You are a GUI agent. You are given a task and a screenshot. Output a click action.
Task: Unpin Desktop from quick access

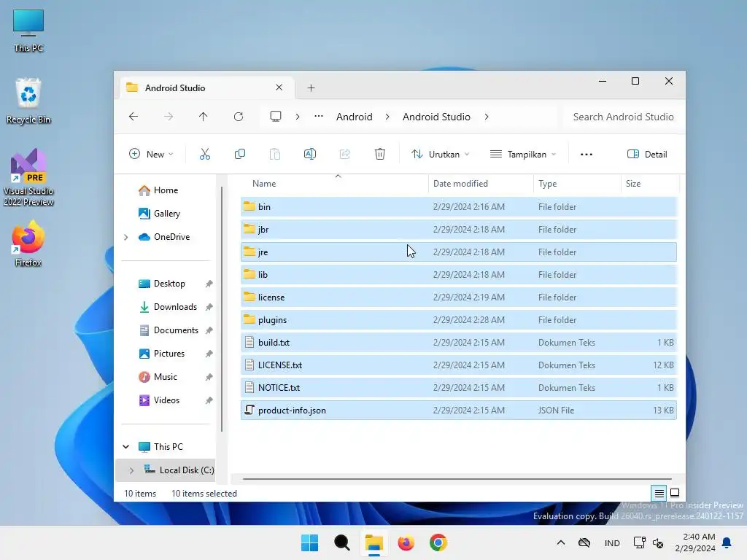pyautogui.click(x=209, y=284)
